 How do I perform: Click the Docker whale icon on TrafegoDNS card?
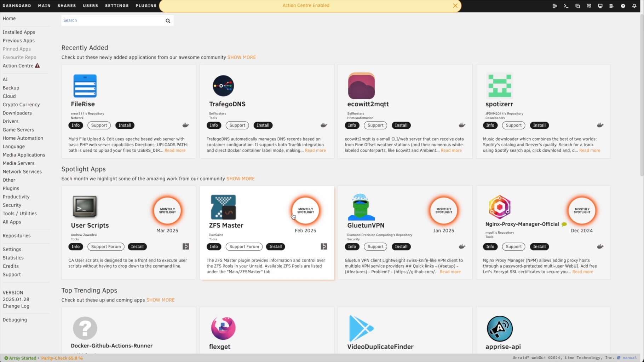point(324,125)
